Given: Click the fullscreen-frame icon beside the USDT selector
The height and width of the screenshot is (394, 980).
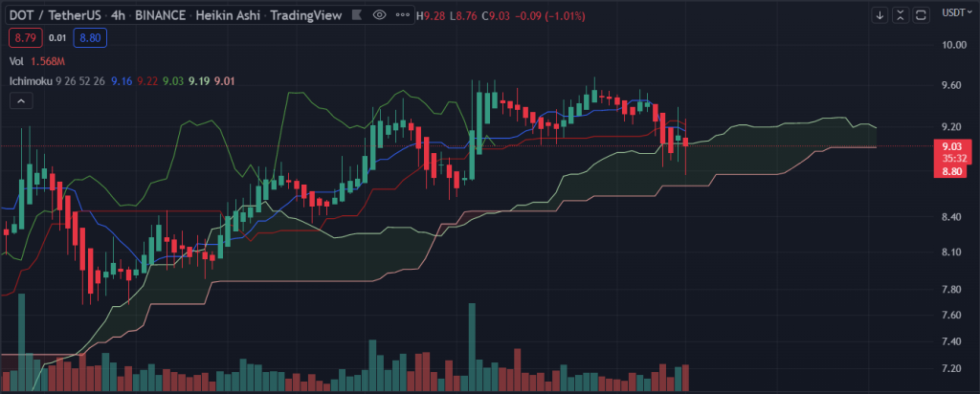Looking at the screenshot, I should click(x=922, y=15).
